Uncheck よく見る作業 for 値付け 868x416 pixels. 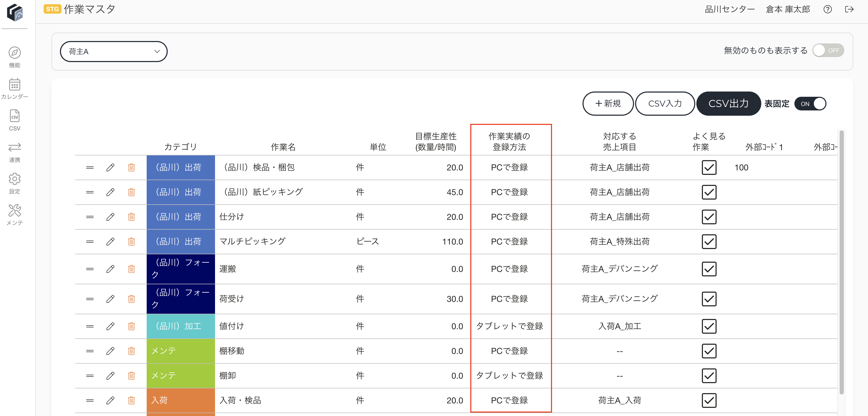pos(709,326)
